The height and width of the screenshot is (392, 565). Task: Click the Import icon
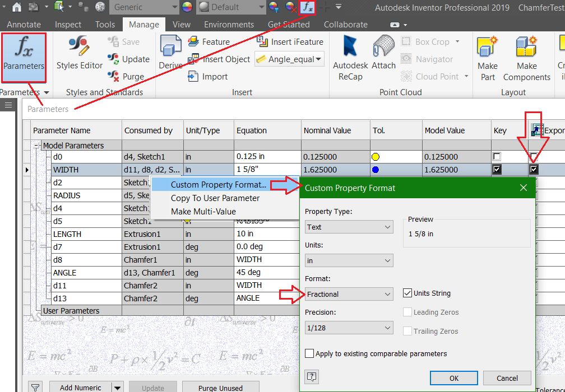pos(193,76)
